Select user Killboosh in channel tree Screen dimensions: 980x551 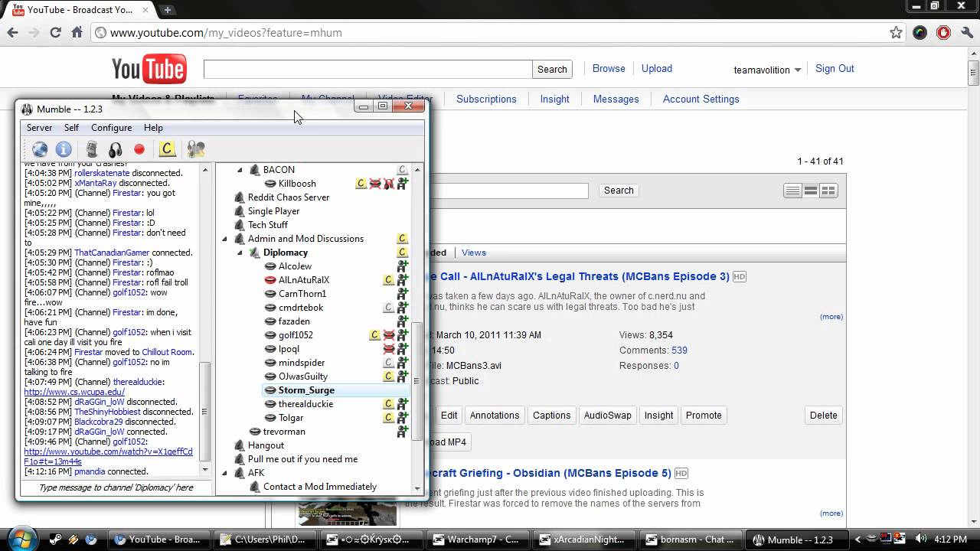(x=297, y=184)
